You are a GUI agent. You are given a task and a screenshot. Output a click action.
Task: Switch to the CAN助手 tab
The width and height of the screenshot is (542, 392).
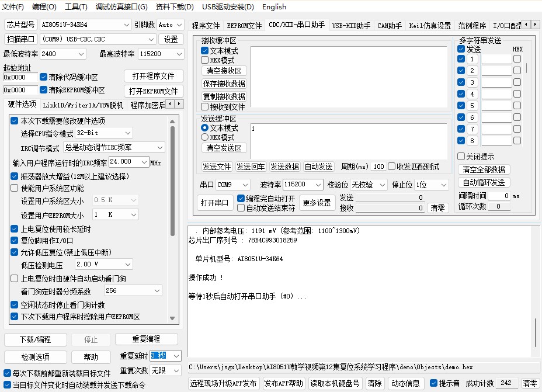pyautogui.click(x=390, y=26)
